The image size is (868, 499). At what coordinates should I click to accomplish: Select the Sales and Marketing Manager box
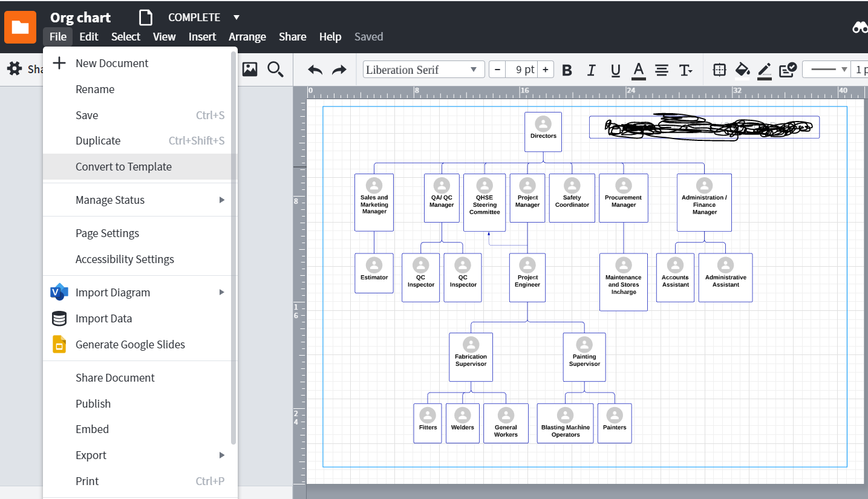tap(374, 203)
